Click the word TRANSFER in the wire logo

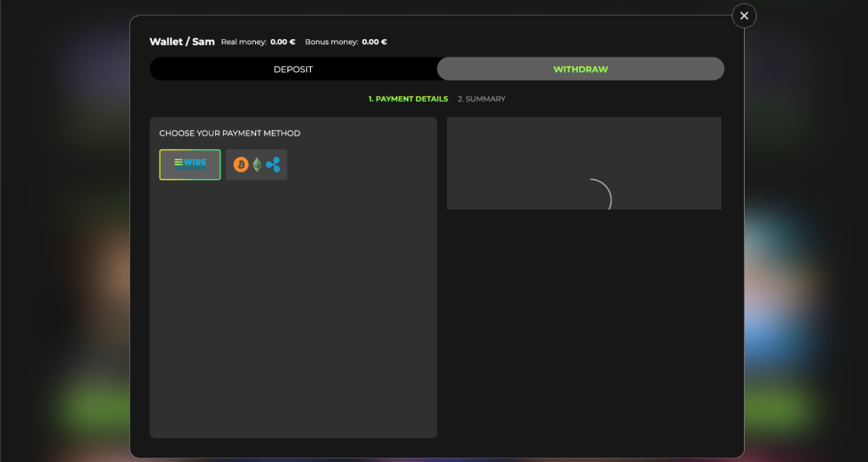[190, 168]
